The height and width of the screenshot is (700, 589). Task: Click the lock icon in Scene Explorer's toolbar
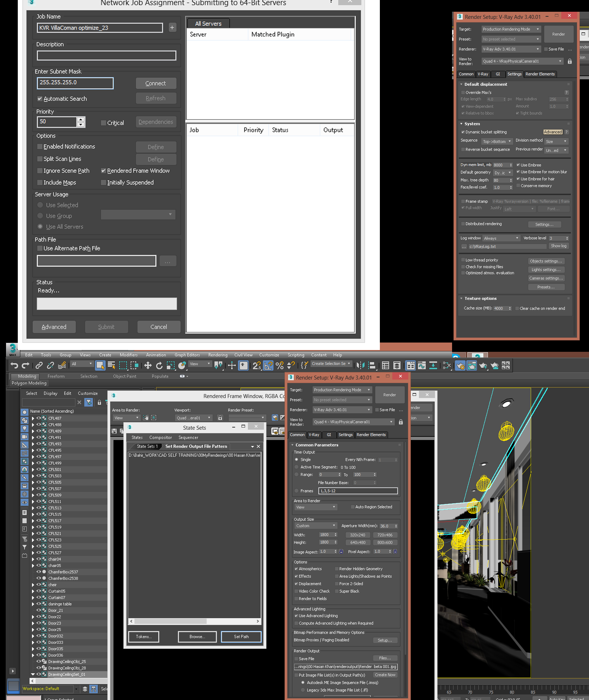(x=100, y=402)
